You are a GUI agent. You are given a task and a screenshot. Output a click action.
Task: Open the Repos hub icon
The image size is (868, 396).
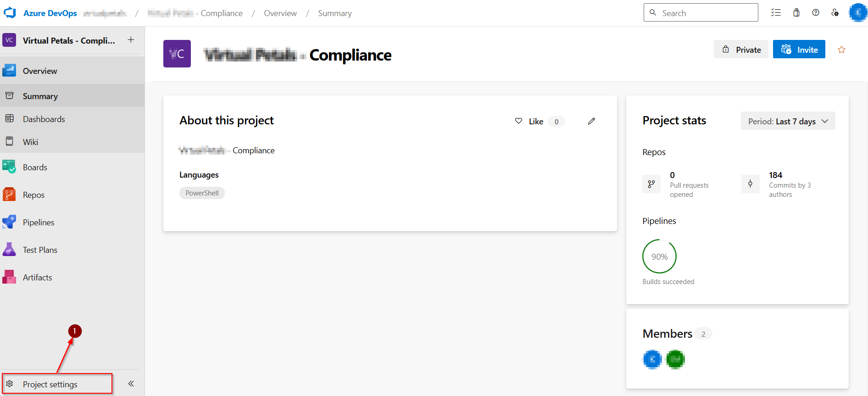coord(9,195)
